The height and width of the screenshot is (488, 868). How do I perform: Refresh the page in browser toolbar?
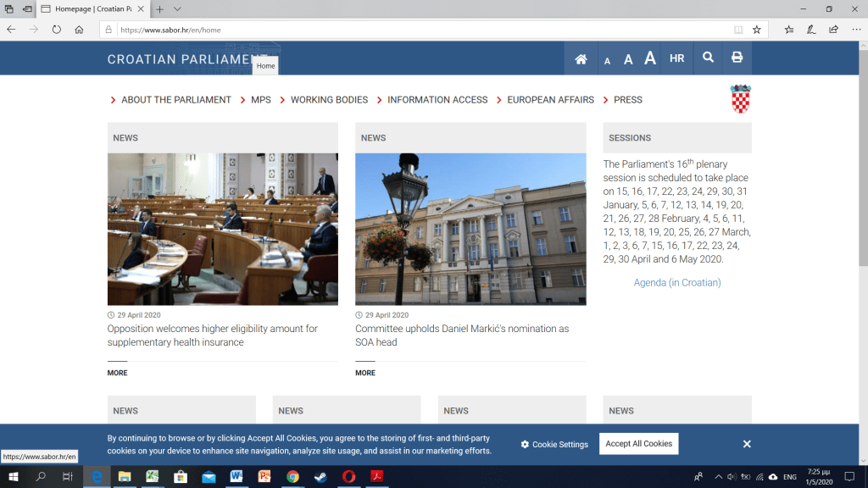pyautogui.click(x=57, y=29)
